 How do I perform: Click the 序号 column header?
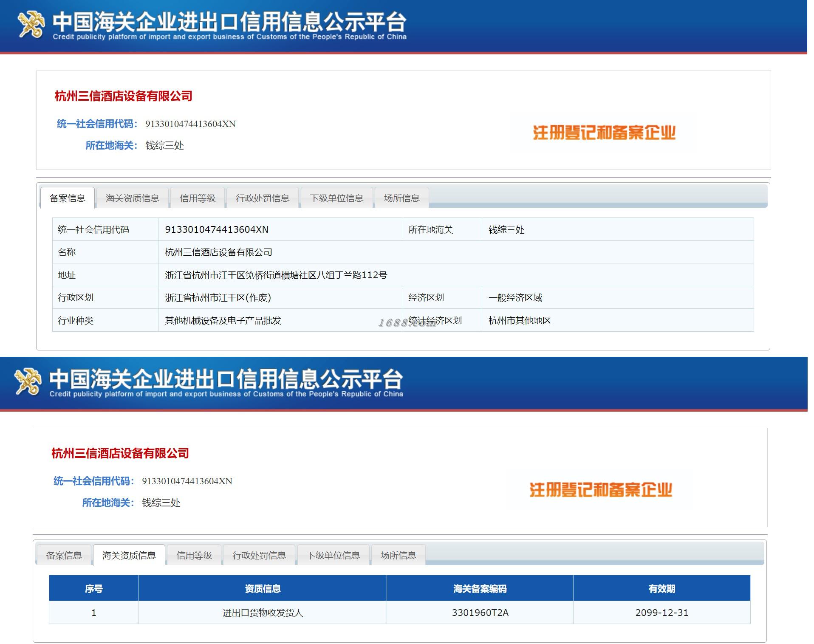[x=94, y=588]
